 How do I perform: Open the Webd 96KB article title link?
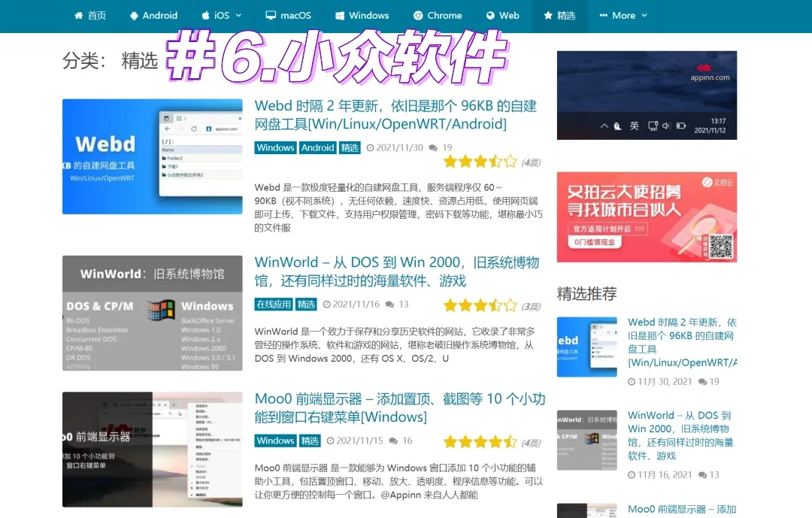pyautogui.click(x=395, y=115)
